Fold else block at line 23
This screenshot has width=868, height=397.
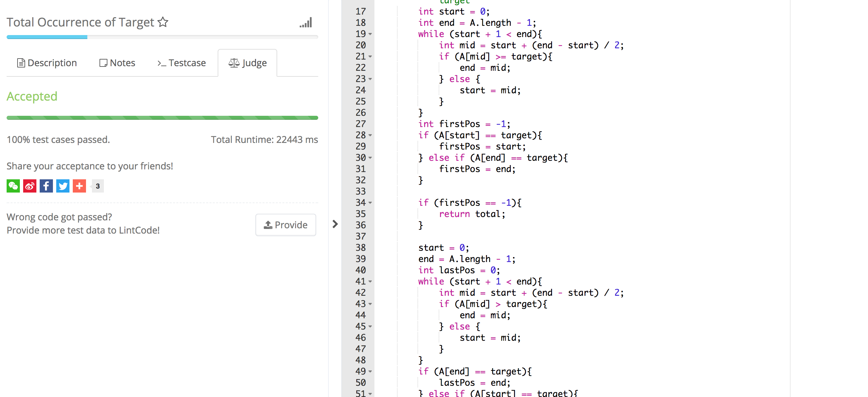(370, 79)
